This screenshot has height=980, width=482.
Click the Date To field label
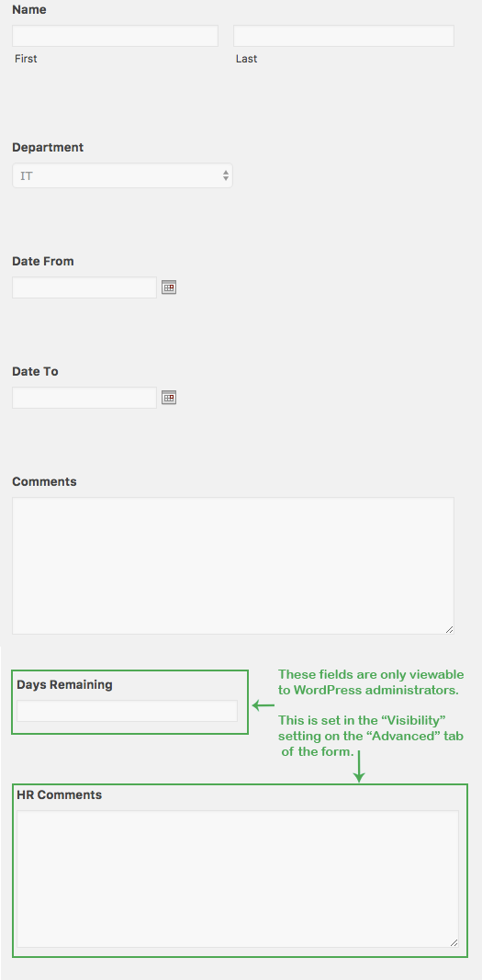pos(35,371)
